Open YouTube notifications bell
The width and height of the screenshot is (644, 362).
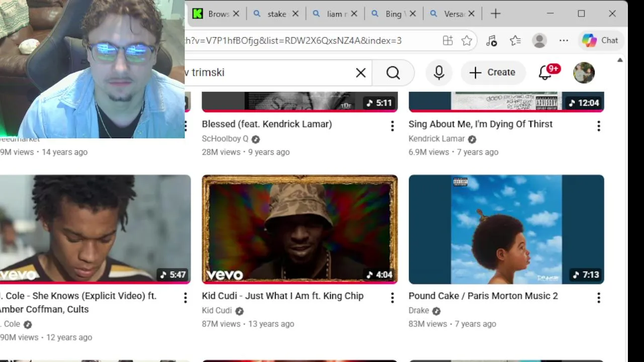pos(545,72)
